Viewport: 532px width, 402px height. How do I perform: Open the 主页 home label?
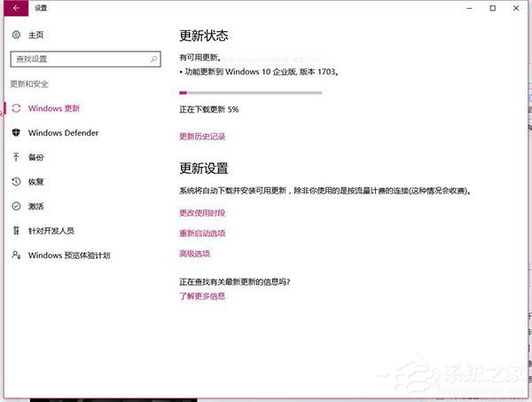coord(36,35)
